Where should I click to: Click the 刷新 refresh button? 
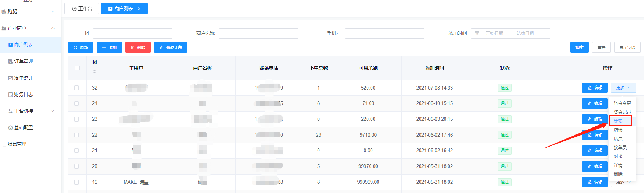(80, 48)
